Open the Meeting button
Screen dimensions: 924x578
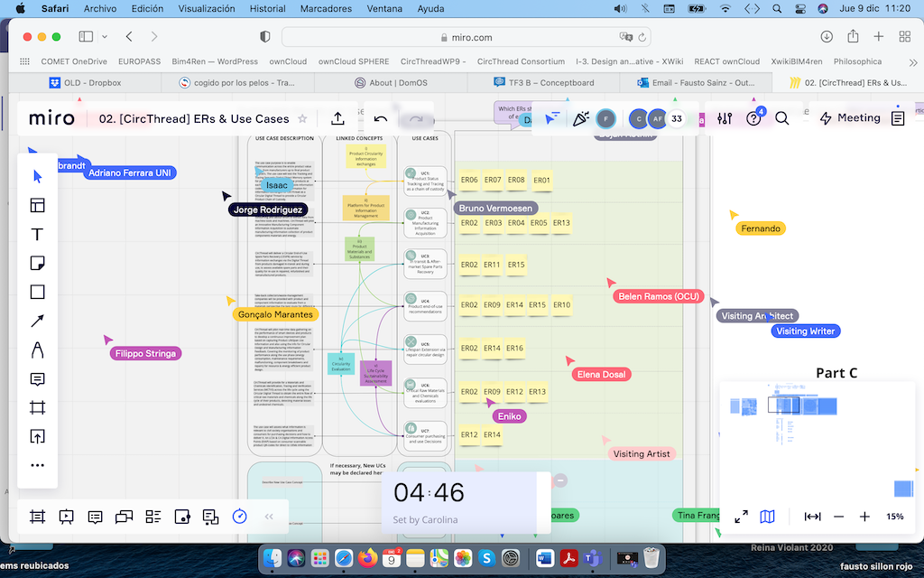(850, 118)
